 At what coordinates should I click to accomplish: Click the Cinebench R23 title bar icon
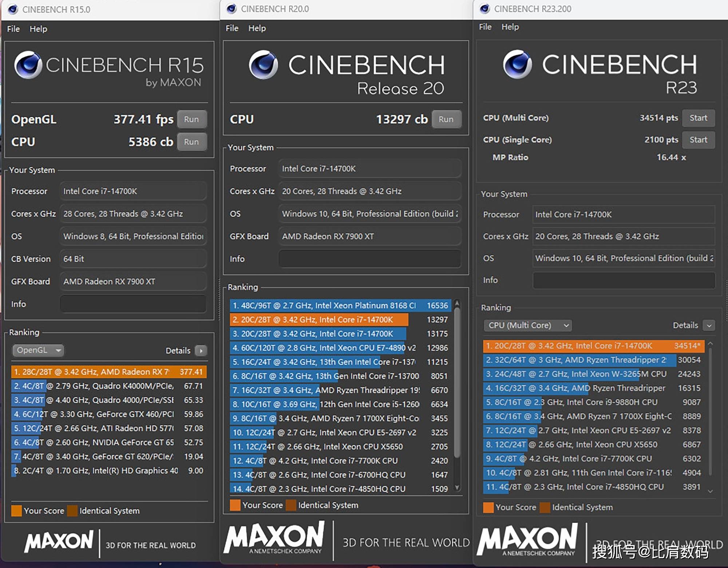(x=484, y=8)
